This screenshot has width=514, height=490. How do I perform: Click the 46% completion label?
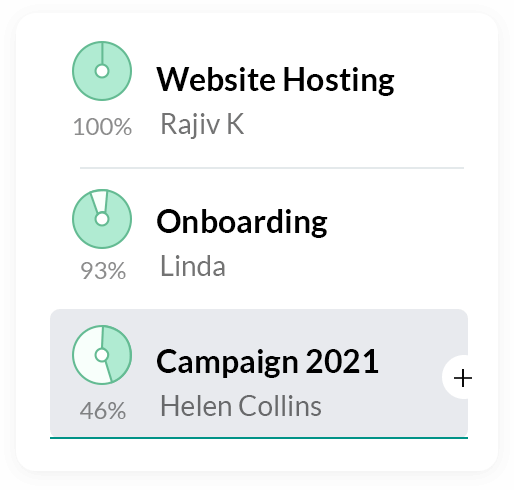[103, 410]
